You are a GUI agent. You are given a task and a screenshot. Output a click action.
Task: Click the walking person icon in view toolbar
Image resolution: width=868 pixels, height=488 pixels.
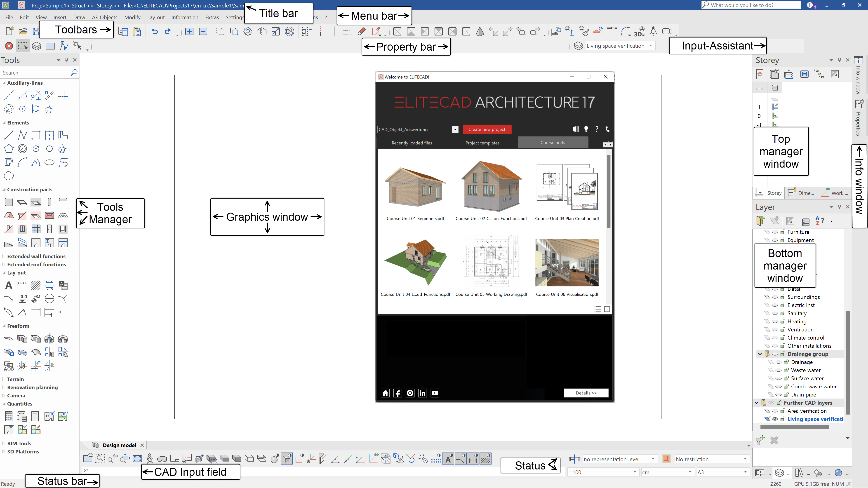(150, 458)
